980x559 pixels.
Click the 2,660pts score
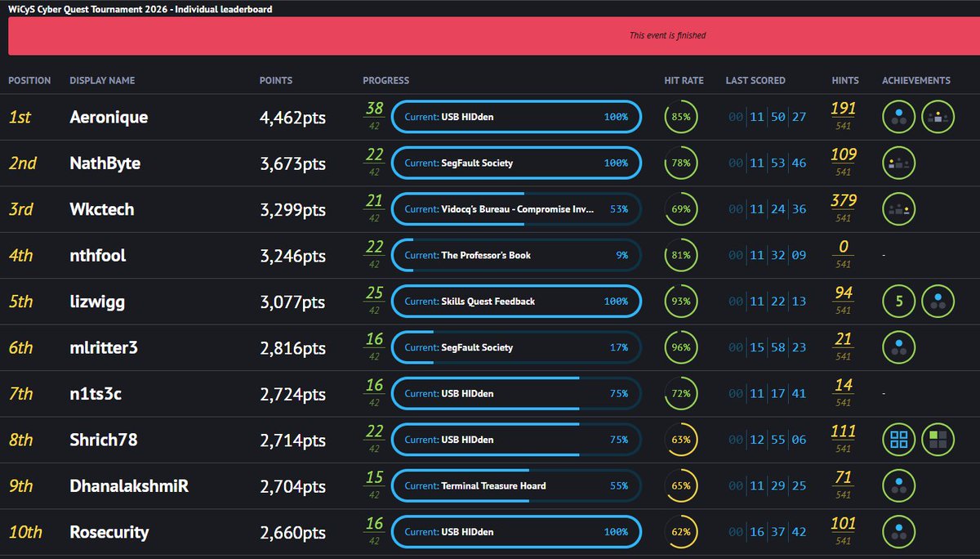pyautogui.click(x=292, y=533)
